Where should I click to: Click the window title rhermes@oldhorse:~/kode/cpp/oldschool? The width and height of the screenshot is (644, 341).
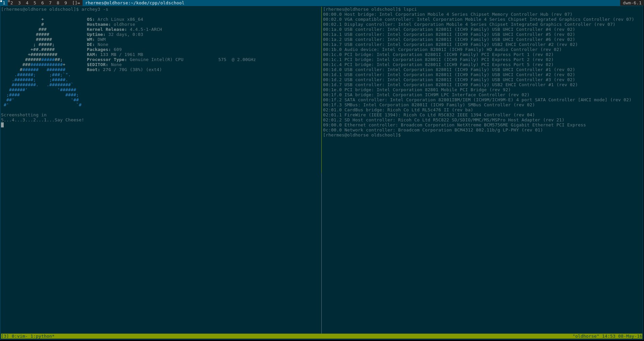point(135,3)
